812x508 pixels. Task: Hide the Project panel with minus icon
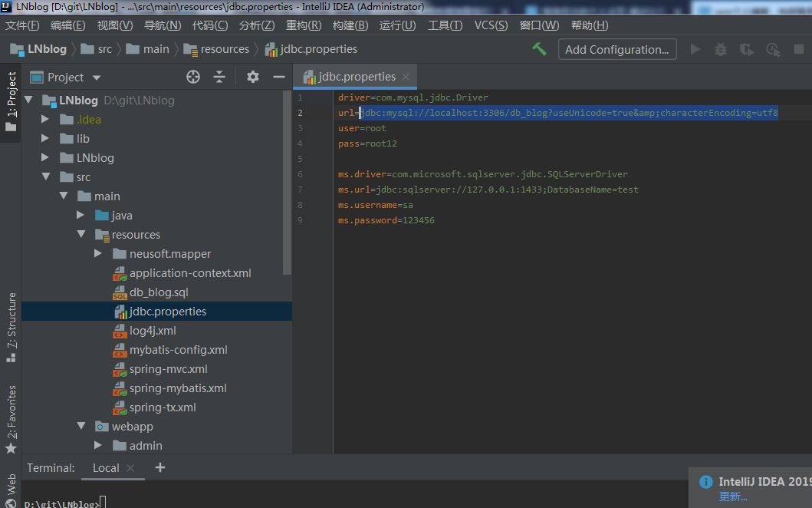(x=279, y=77)
